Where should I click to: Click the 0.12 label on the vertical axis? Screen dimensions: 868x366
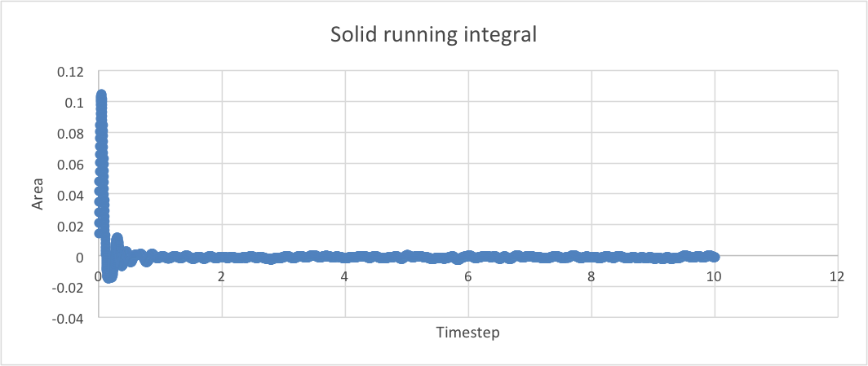pos(71,72)
